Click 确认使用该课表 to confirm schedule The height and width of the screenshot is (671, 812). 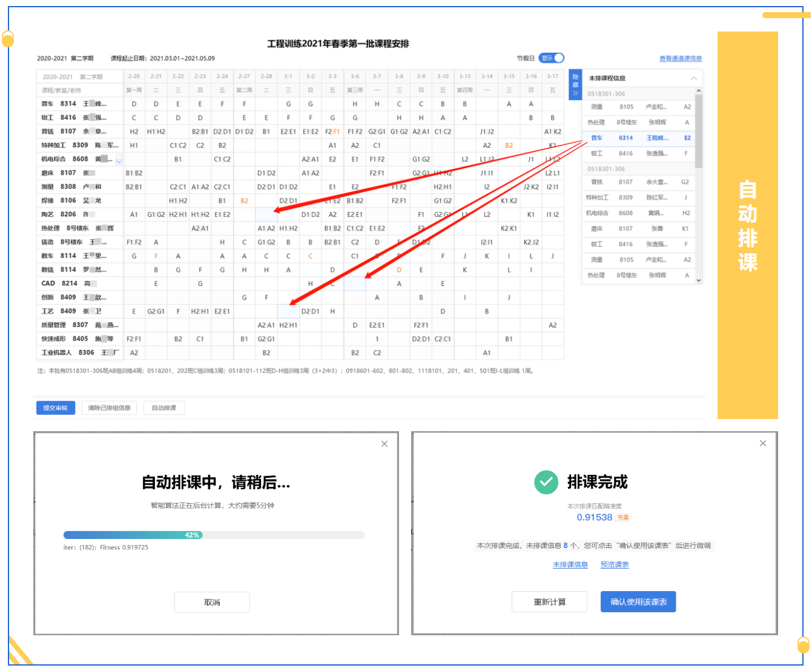pyautogui.click(x=638, y=602)
